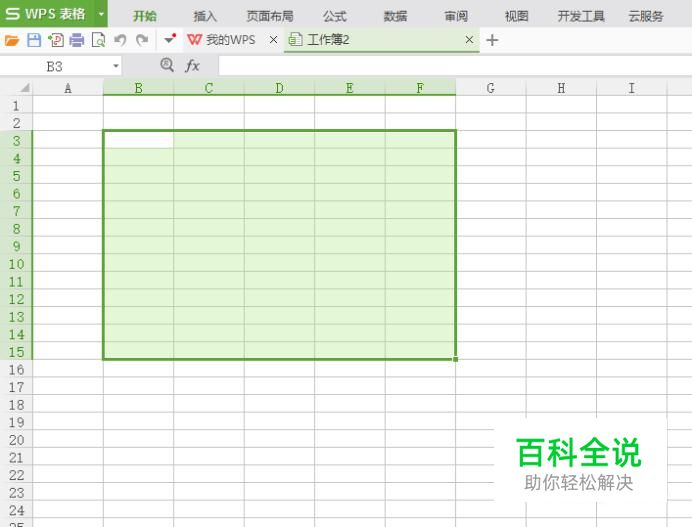This screenshot has height=527, width=692.
Task: Click cell G5
Action: coord(491,175)
